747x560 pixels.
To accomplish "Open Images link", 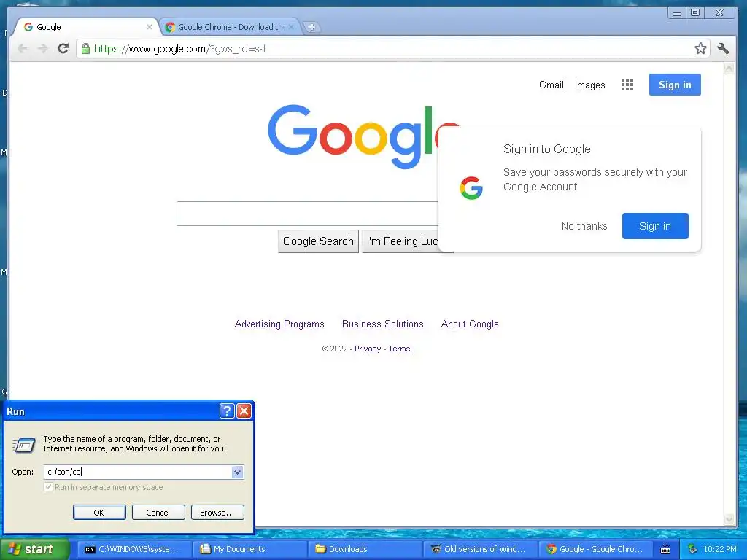I will click(x=589, y=85).
